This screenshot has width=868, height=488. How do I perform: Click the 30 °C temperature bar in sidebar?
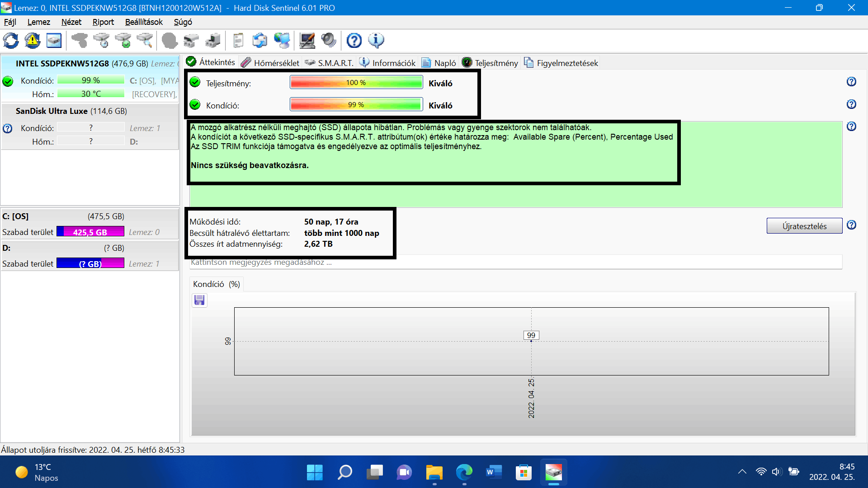tap(91, 94)
